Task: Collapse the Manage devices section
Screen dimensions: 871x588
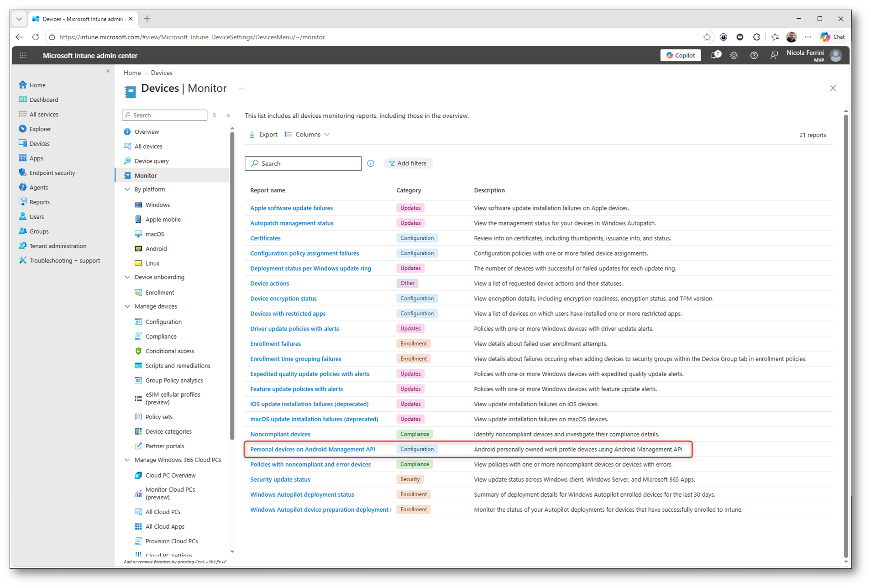Action: [x=127, y=306]
